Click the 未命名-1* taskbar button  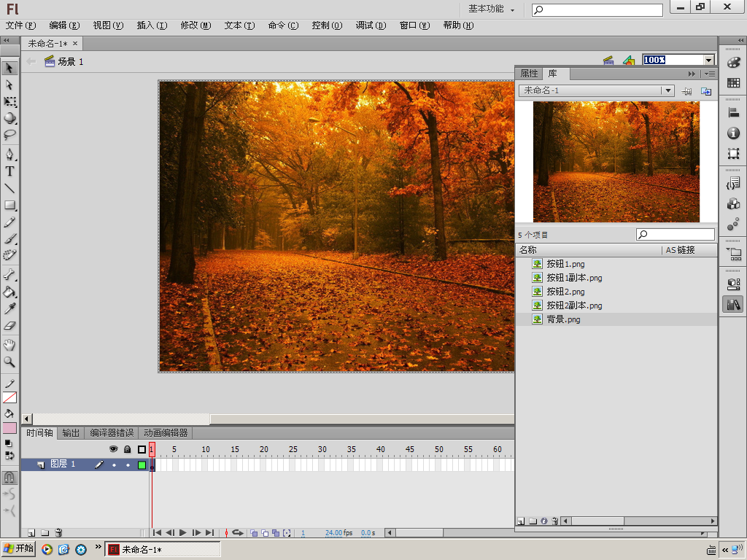click(x=163, y=549)
